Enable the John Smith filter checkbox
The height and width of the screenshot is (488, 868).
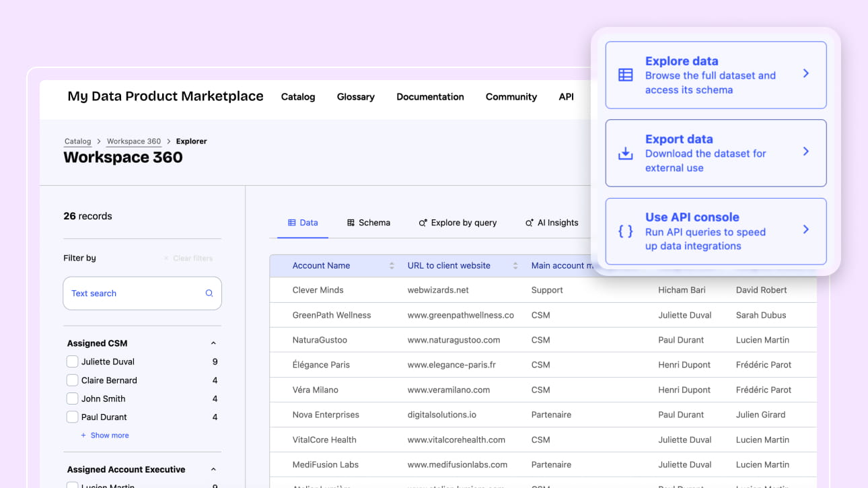click(73, 398)
